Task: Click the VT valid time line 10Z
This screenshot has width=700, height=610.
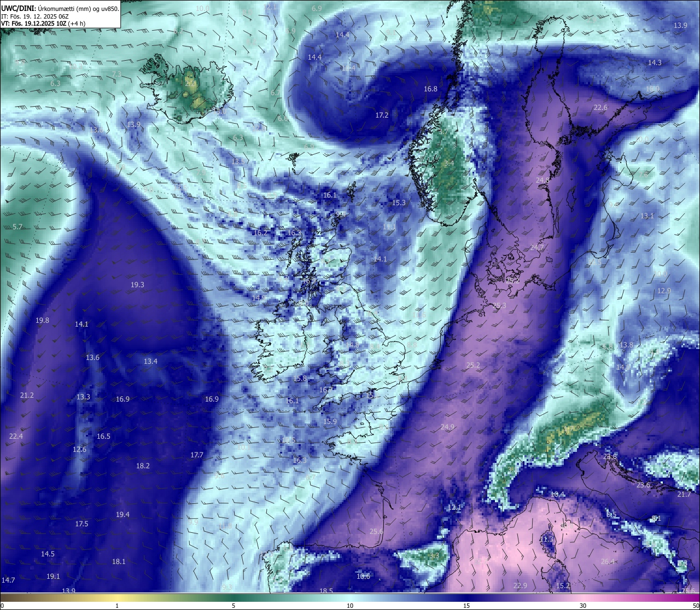Action: point(43,24)
